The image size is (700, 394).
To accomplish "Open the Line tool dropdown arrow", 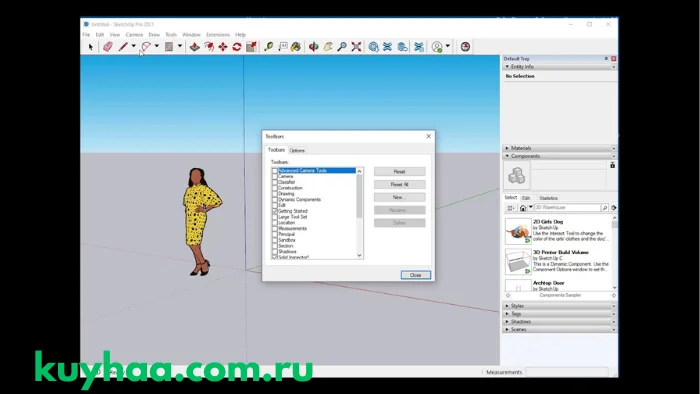I will point(133,46).
